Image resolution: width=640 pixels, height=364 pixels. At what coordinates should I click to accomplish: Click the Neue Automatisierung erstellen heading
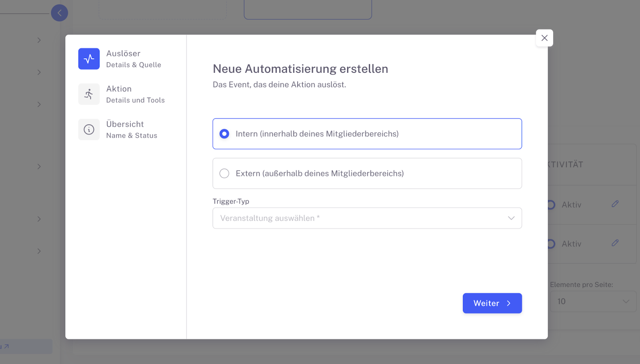coord(300,69)
